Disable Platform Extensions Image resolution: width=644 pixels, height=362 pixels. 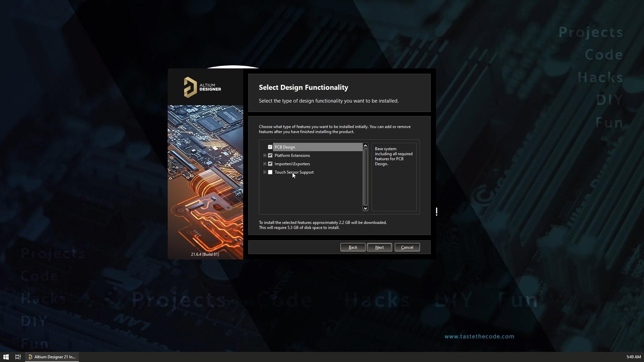point(270,155)
